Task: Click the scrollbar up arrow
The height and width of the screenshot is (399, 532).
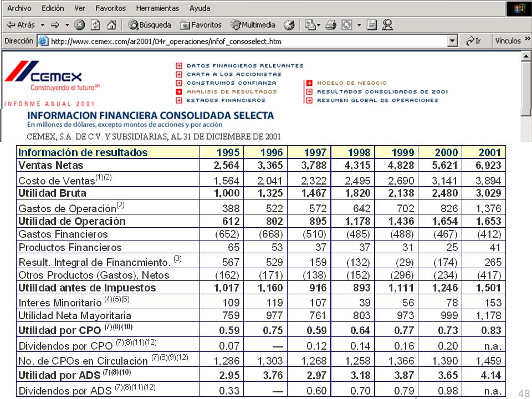Action: 526,56
